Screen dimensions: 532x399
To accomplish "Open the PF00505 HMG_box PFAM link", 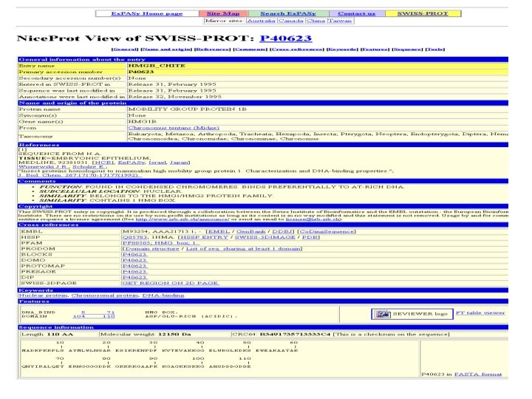I will tap(161, 243).
